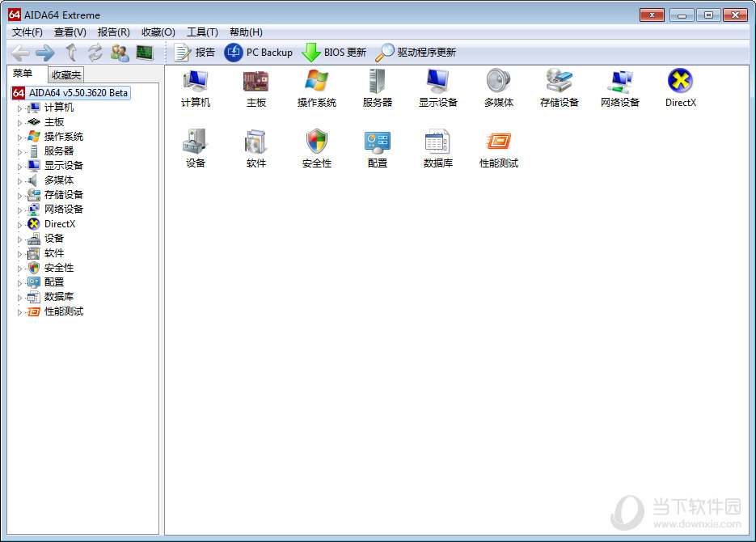The image size is (756, 542).
Task: Click the green BIOS 更新 toolbar button
Action: click(333, 53)
